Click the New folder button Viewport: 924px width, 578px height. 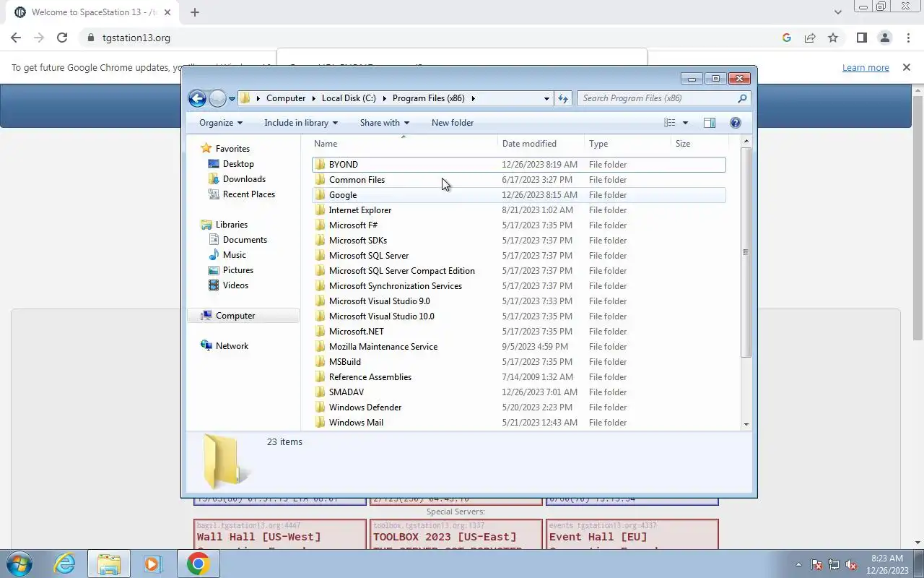[453, 123]
